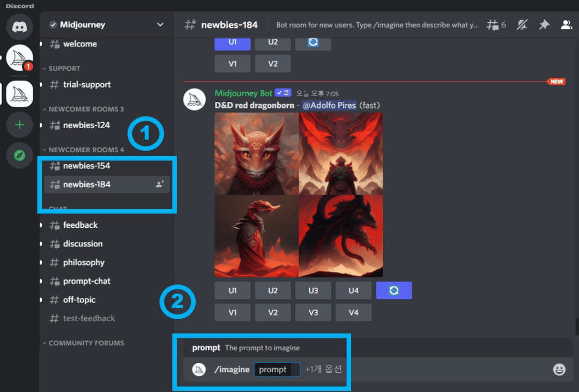Click V1 variation button under dragonborn images

pos(232,313)
